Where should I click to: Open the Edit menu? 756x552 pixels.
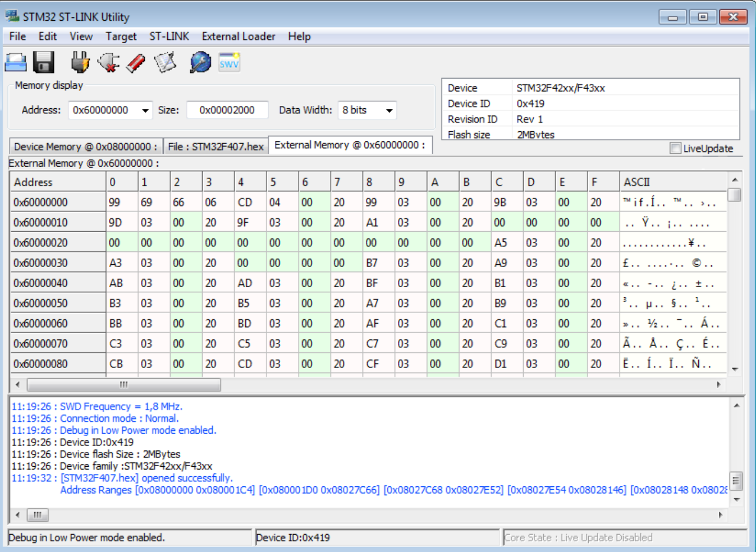click(48, 36)
